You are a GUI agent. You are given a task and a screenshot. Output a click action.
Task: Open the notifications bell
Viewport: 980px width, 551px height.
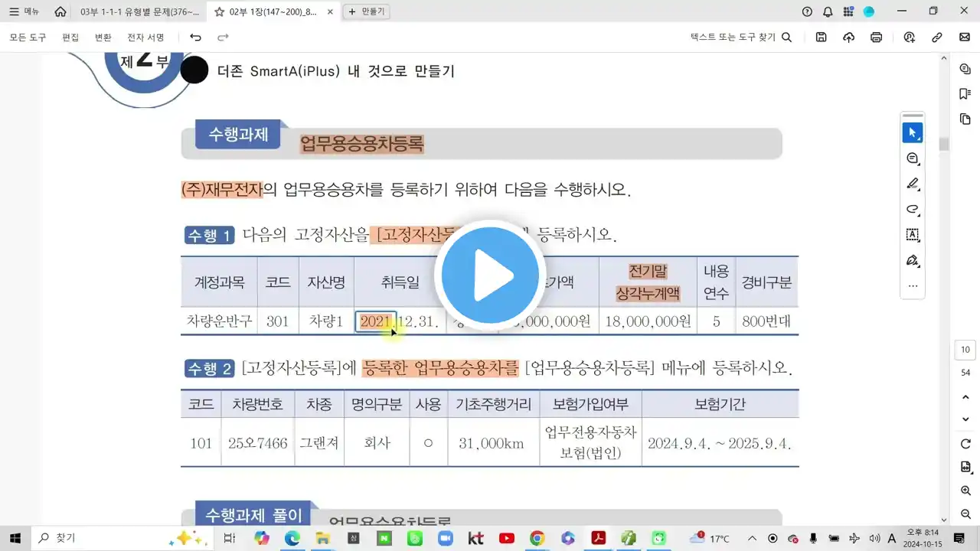coord(828,11)
